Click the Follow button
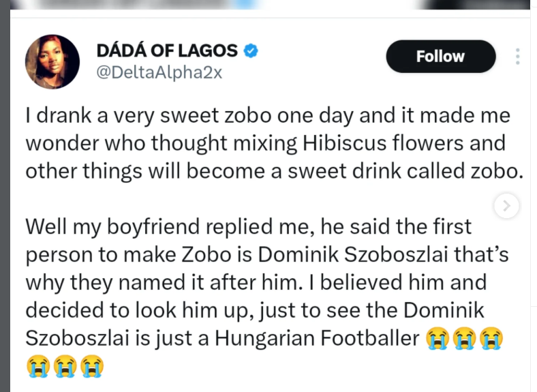The image size is (537, 392). click(x=440, y=57)
